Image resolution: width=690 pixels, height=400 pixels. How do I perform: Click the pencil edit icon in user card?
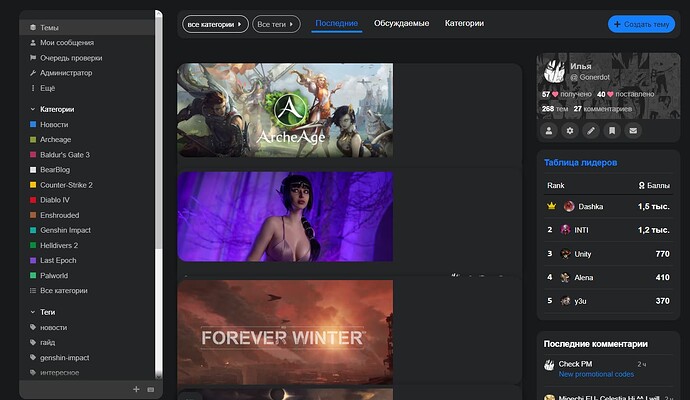pyautogui.click(x=591, y=131)
